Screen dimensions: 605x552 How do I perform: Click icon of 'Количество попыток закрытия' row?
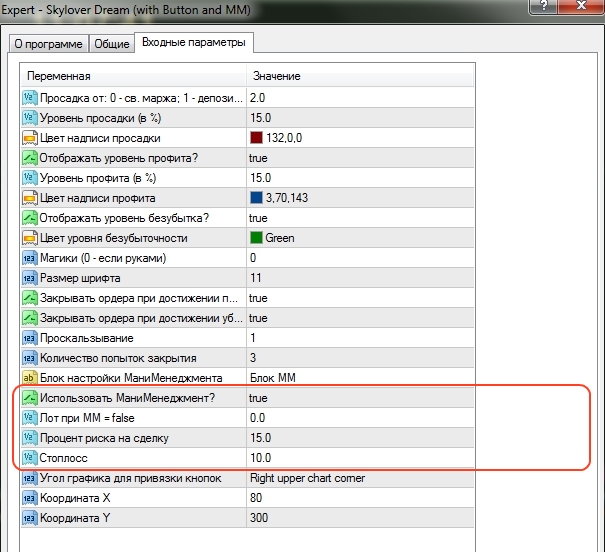point(30,358)
